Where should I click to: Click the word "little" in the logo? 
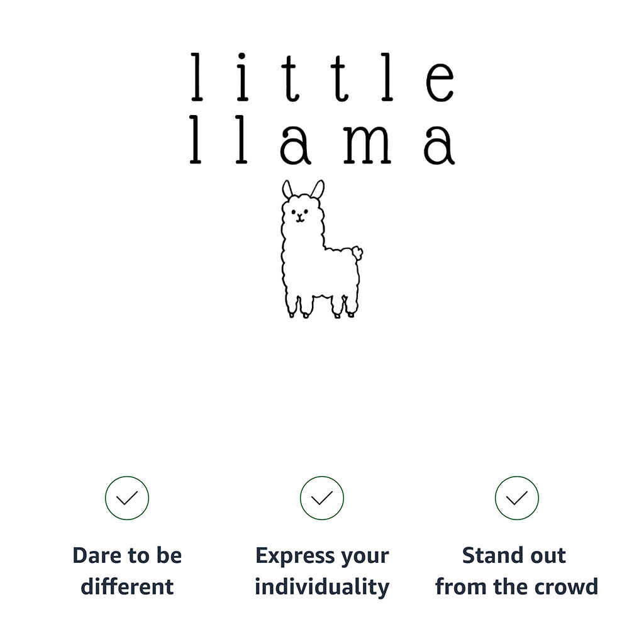(x=322, y=79)
